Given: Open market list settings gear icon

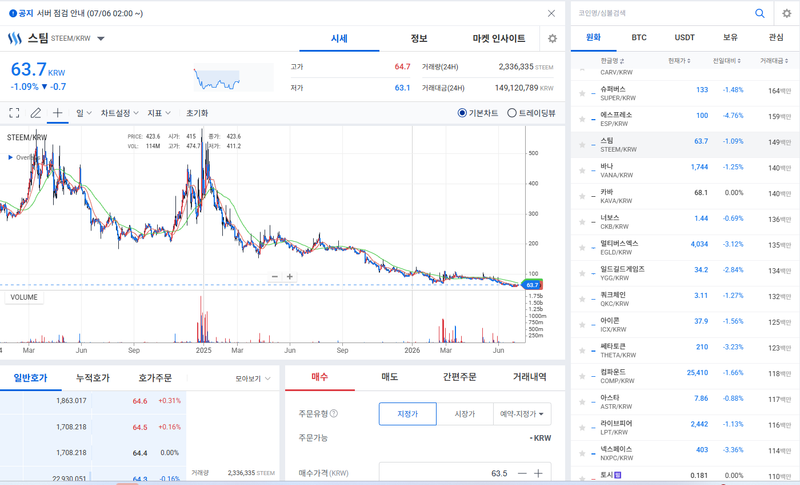Looking at the screenshot, I should pyautogui.click(x=786, y=13).
